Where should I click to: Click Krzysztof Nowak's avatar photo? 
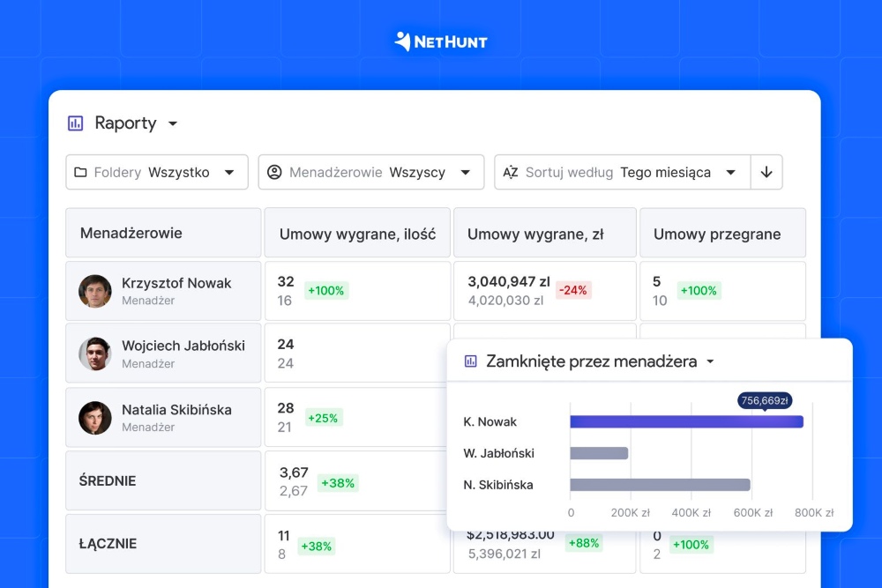tap(95, 291)
